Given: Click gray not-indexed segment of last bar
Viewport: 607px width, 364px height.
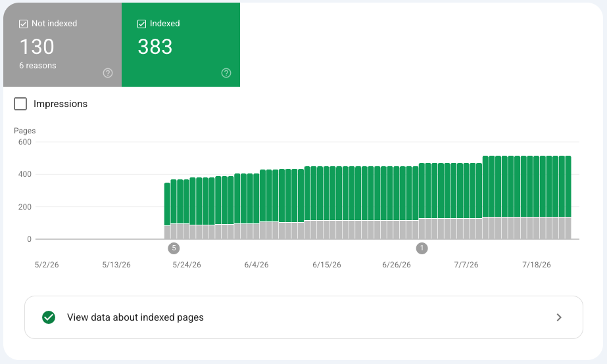Looking at the screenshot, I should 568,228.
